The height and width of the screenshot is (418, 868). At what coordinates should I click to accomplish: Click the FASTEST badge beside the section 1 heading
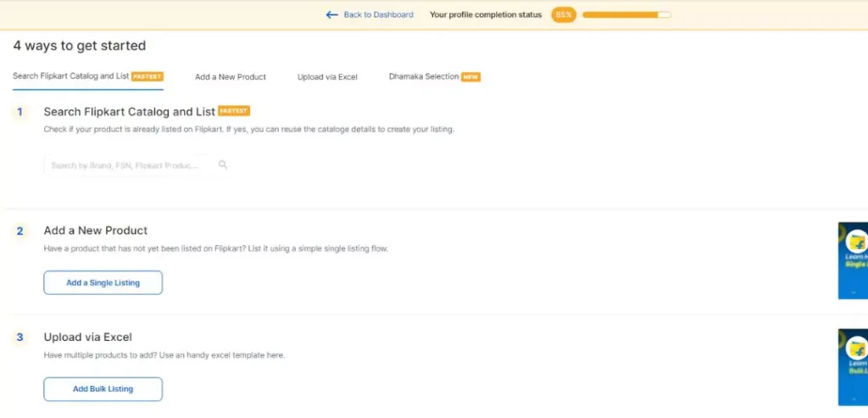click(234, 111)
